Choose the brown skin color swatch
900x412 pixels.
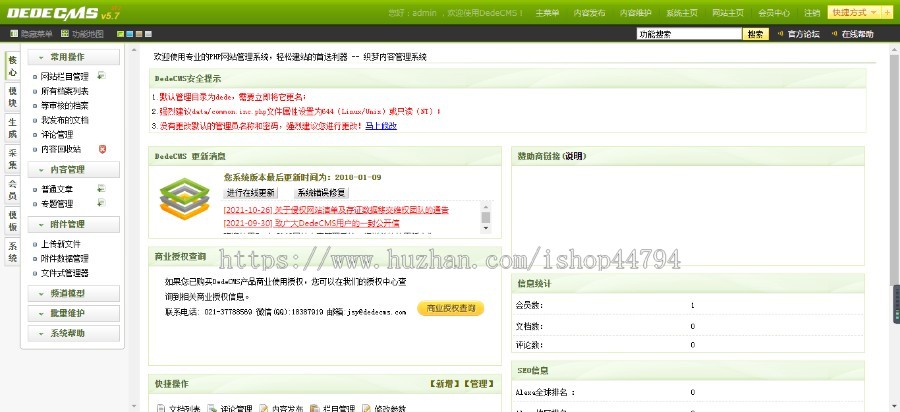pos(139,34)
